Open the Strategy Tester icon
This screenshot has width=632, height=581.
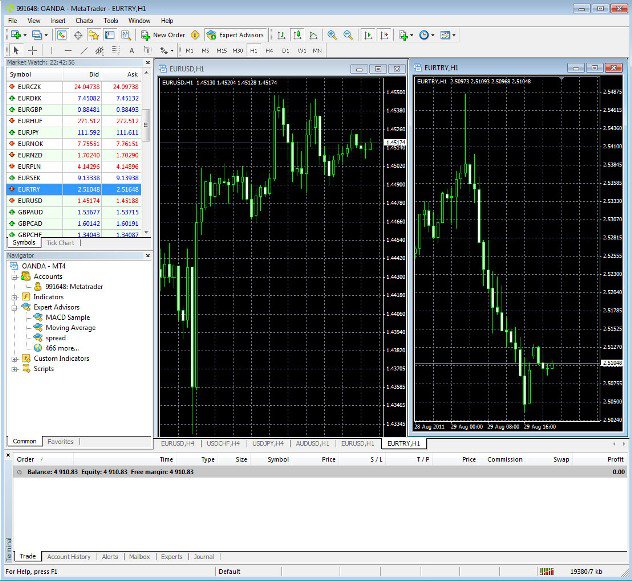[126, 35]
